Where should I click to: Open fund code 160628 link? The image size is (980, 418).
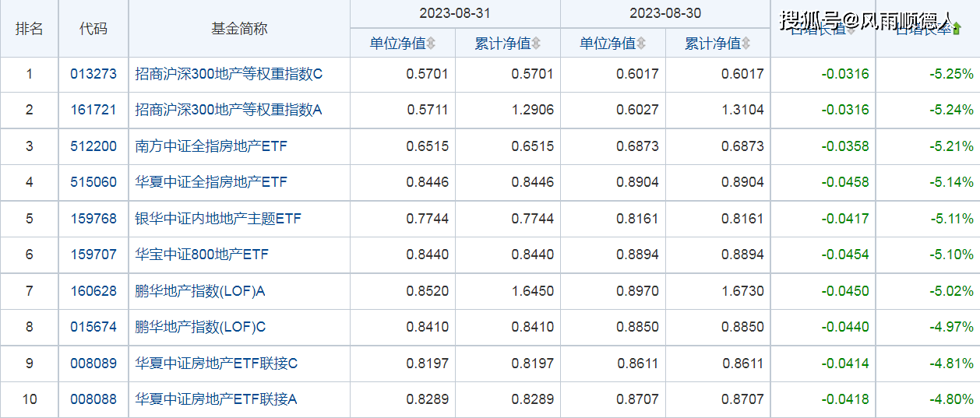(93, 291)
